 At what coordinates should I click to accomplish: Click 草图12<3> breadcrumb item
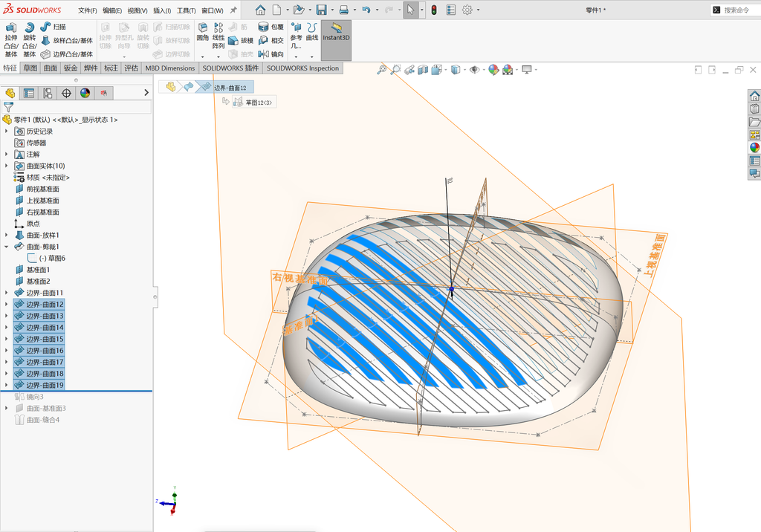(254, 102)
